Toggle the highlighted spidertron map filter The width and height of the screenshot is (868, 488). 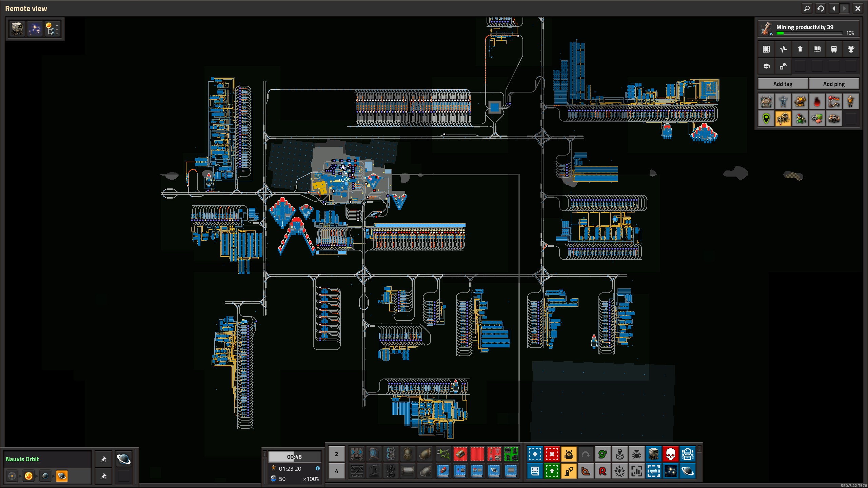point(783,119)
